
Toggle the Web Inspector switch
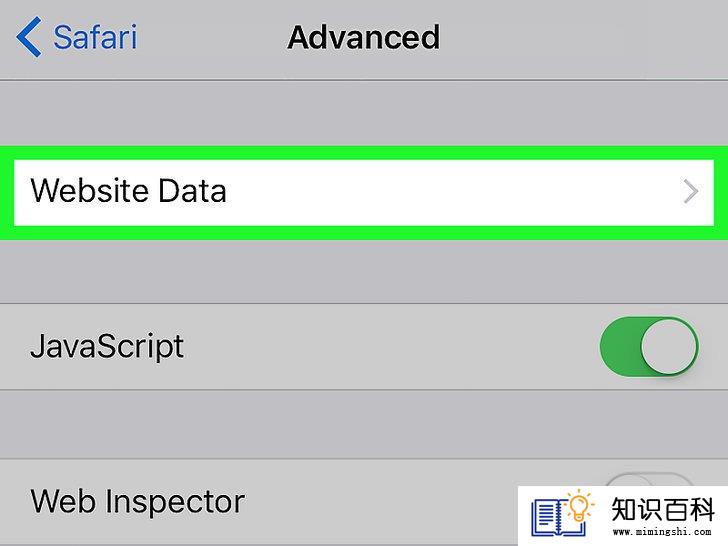click(x=649, y=480)
